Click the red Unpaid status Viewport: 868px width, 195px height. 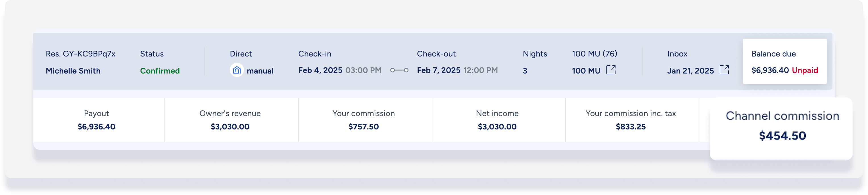[x=805, y=70]
